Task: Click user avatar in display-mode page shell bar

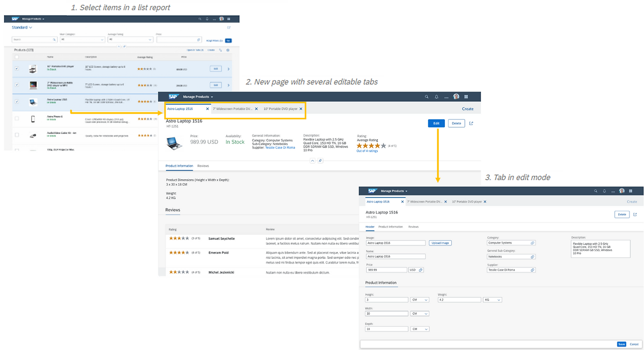Action: tap(456, 97)
